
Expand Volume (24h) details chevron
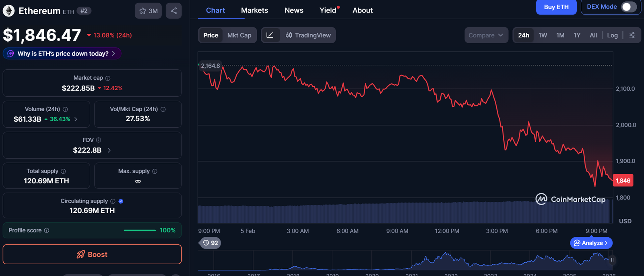[76, 119]
